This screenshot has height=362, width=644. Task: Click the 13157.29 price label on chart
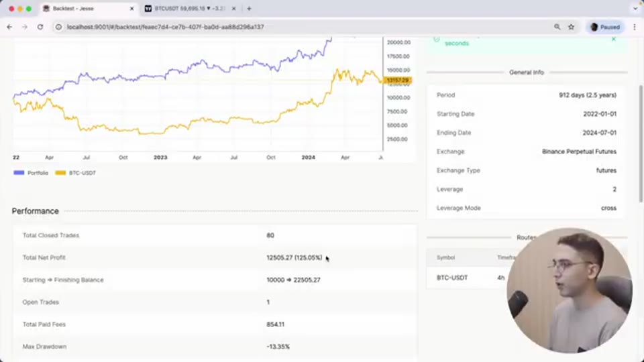(398, 80)
